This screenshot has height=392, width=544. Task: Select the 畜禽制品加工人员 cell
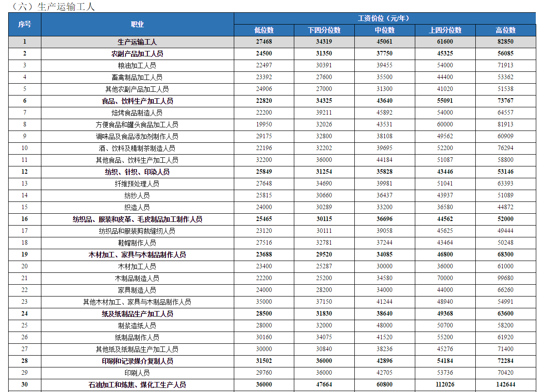[137, 77]
